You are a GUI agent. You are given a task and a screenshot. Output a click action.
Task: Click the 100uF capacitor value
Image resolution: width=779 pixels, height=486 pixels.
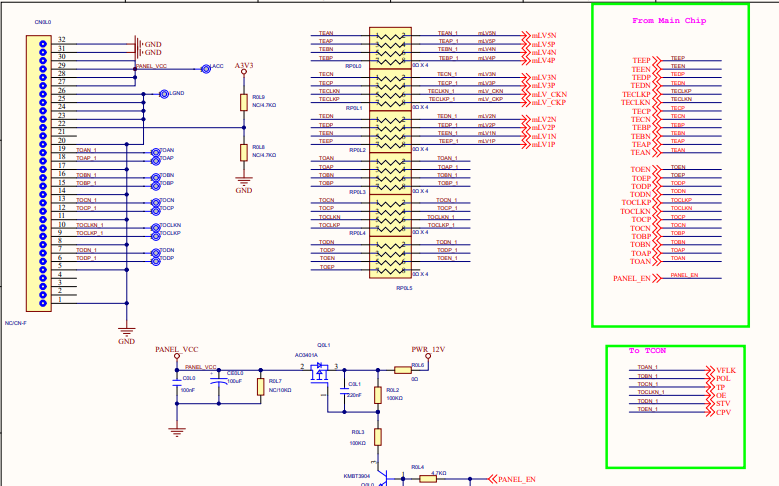[234, 381]
